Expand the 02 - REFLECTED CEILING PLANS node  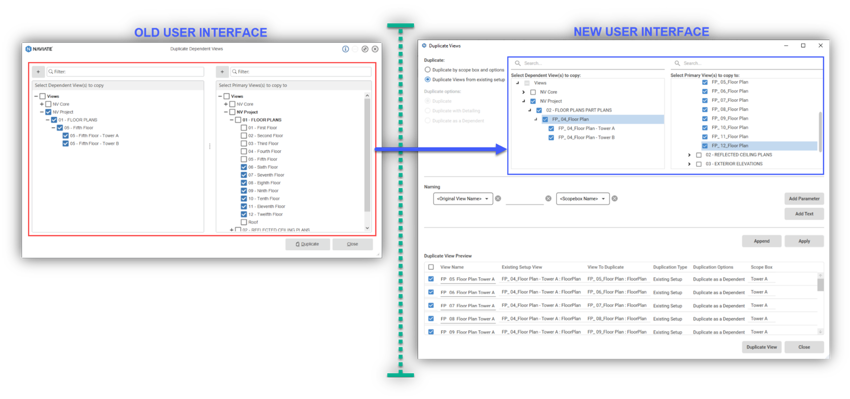[x=689, y=155]
